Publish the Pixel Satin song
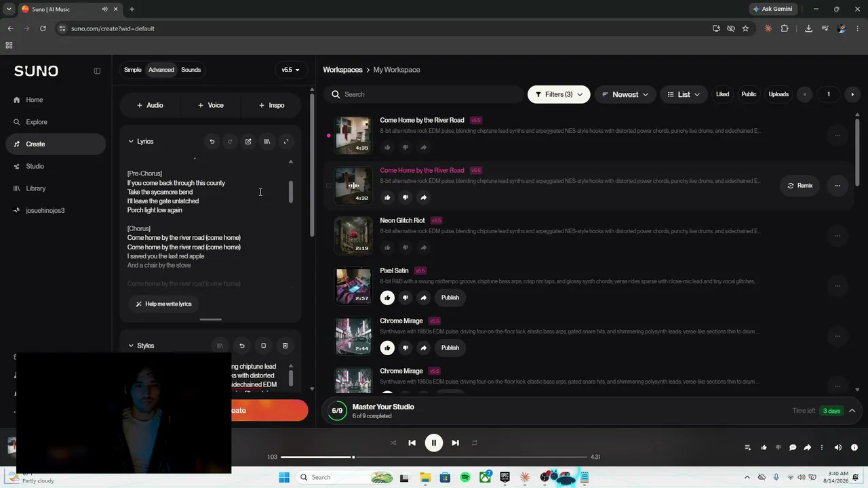 450,298
